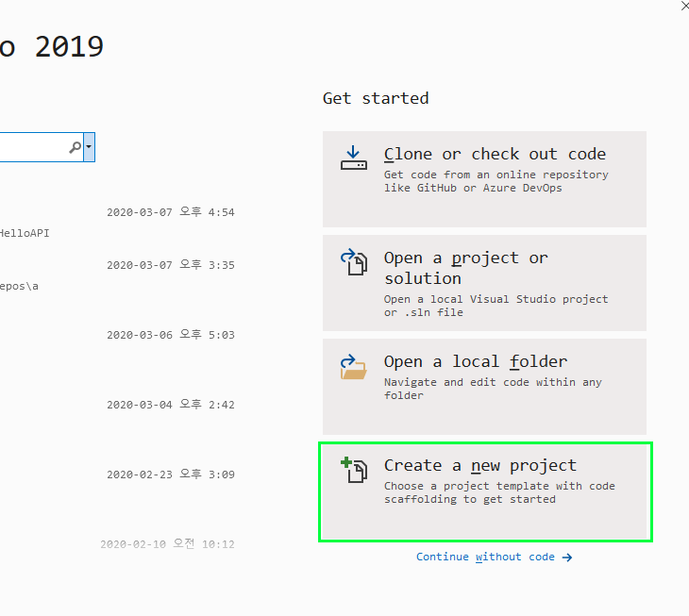
Task: Click the search magnifier icon in the search box
Action: tap(76, 147)
